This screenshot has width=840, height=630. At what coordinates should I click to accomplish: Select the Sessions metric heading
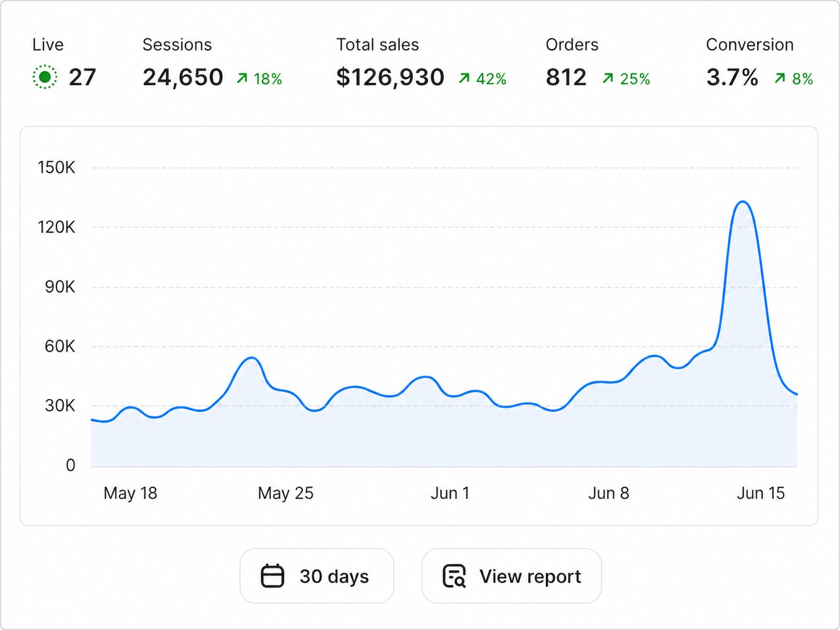pyautogui.click(x=177, y=45)
